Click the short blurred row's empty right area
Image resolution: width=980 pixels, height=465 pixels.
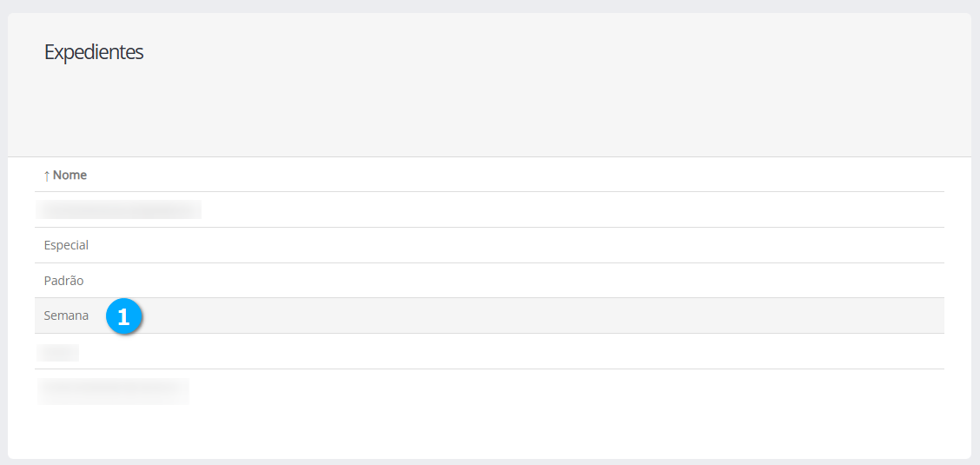coord(521,352)
